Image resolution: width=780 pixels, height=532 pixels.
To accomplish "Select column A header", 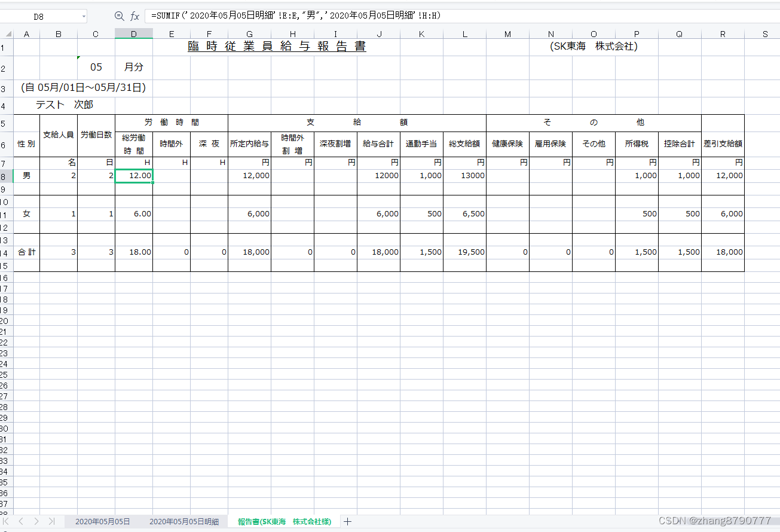I will [x=26, y=34].
